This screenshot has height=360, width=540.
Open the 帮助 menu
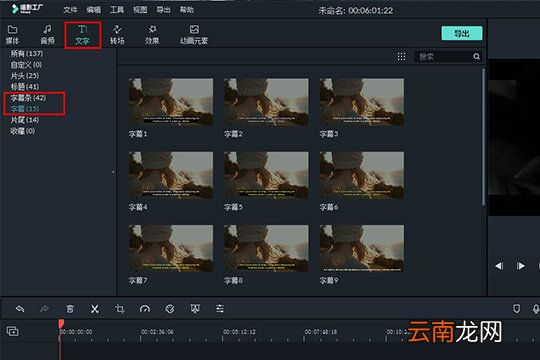pyautogui.click(x=187, y=10)
